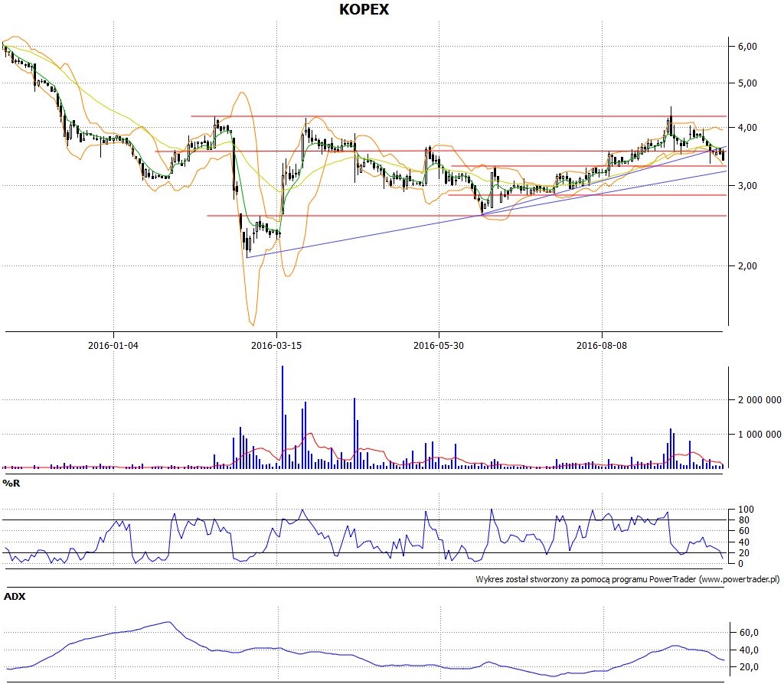Click the KOPEX chart title
The image size is (784, 684).
(x=364, y=9)
